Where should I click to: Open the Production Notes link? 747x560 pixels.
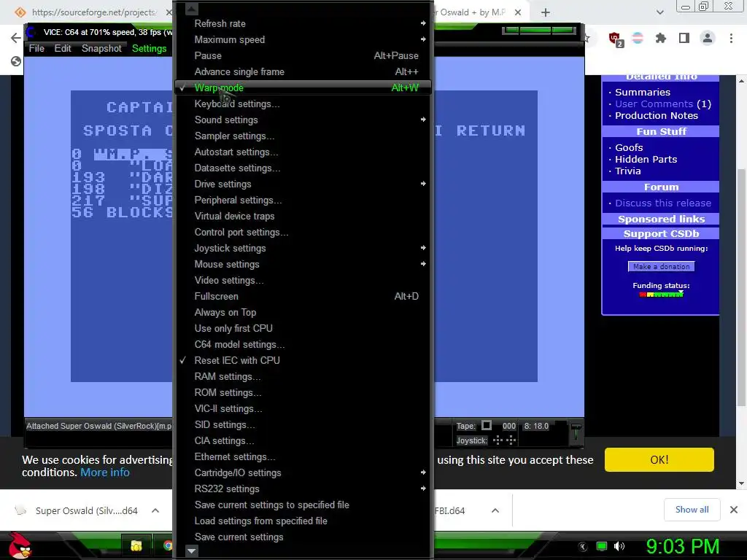[656, 116]
